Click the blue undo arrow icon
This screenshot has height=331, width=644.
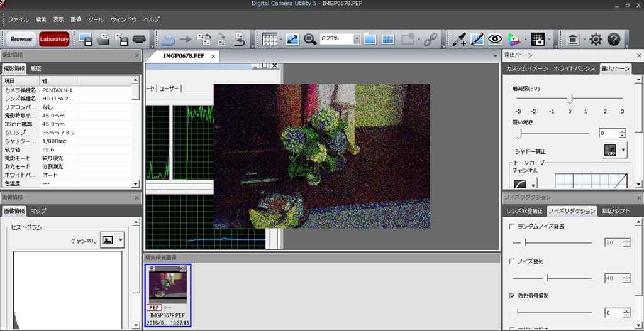coord(168,40)
